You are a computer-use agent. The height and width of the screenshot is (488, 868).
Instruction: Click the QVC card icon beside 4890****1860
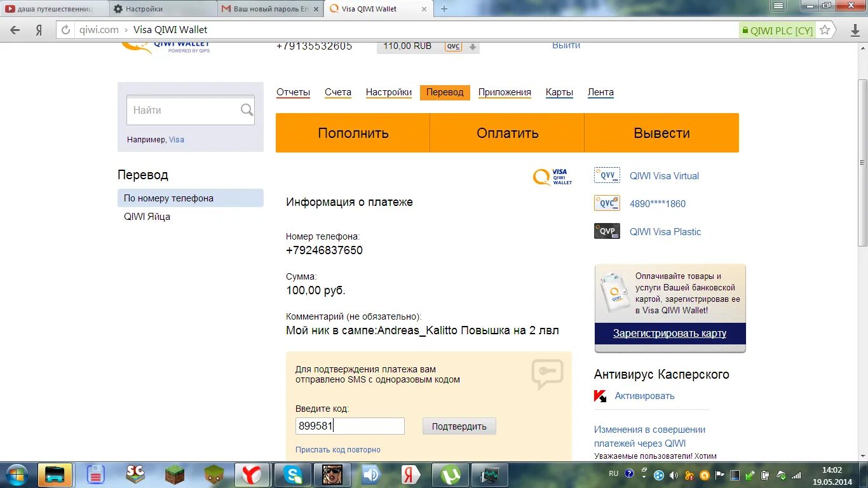click(607, 203)
